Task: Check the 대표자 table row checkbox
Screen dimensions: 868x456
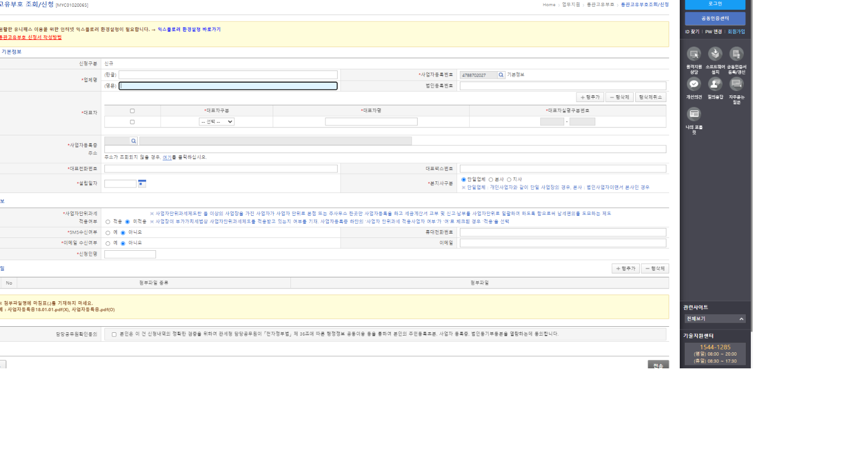Action: point(132,122)
